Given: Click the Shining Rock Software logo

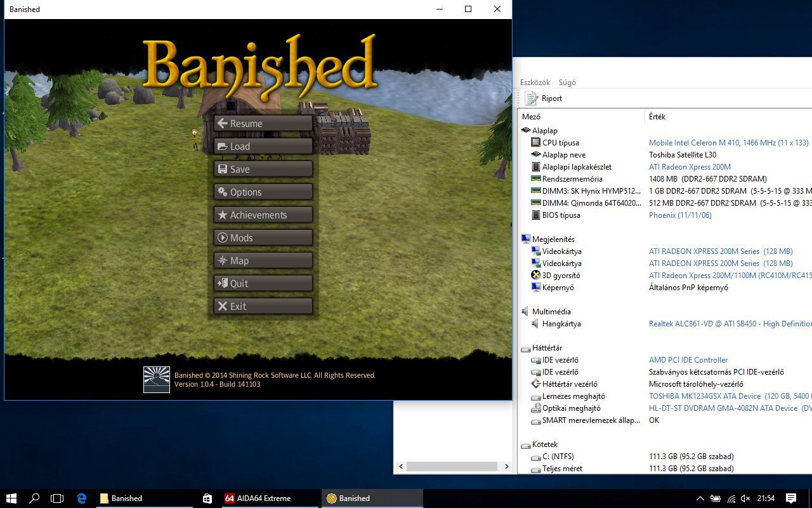Looking at the screenshot, I should coord(157,380).
